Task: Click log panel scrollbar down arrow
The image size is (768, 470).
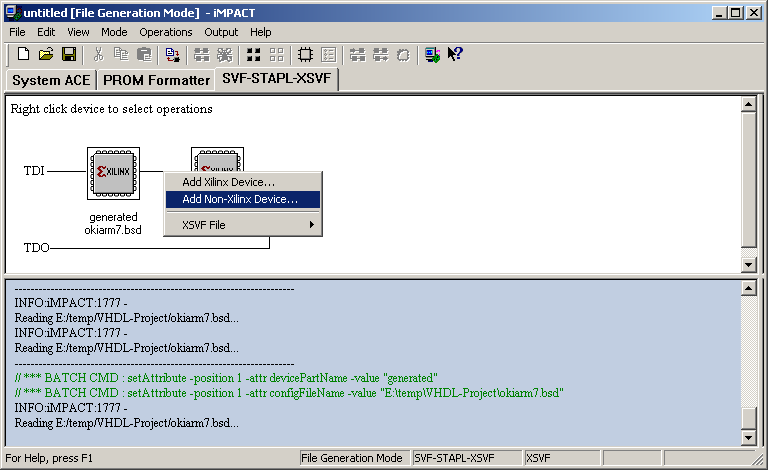Action: [x=748, y=438]
